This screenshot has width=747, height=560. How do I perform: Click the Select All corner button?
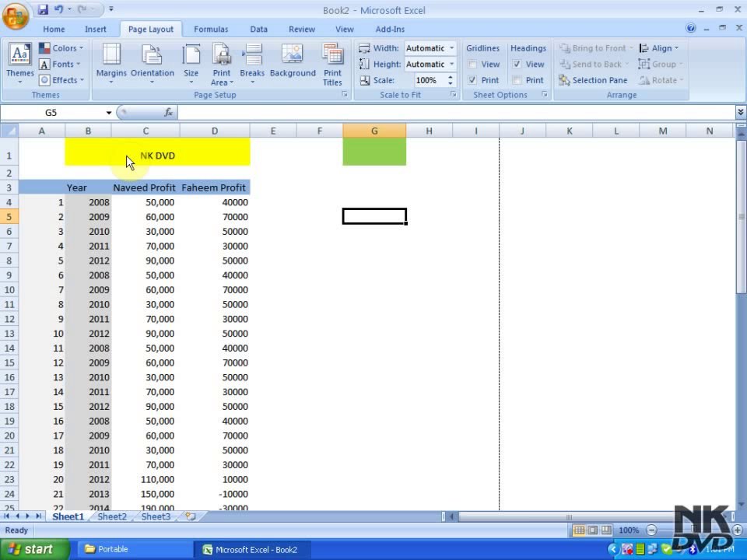(x=9, y=131)
